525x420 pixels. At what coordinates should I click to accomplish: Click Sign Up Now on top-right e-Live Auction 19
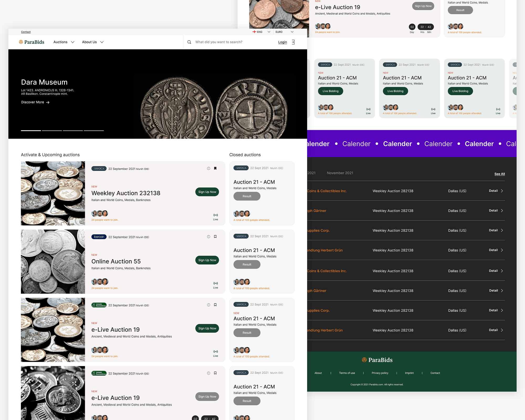click(x=423, y=6)
